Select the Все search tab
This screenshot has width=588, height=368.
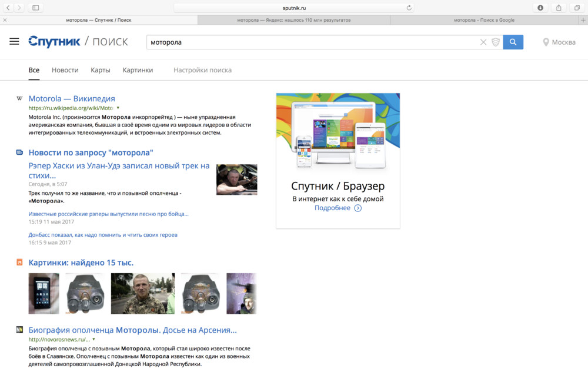34,70
